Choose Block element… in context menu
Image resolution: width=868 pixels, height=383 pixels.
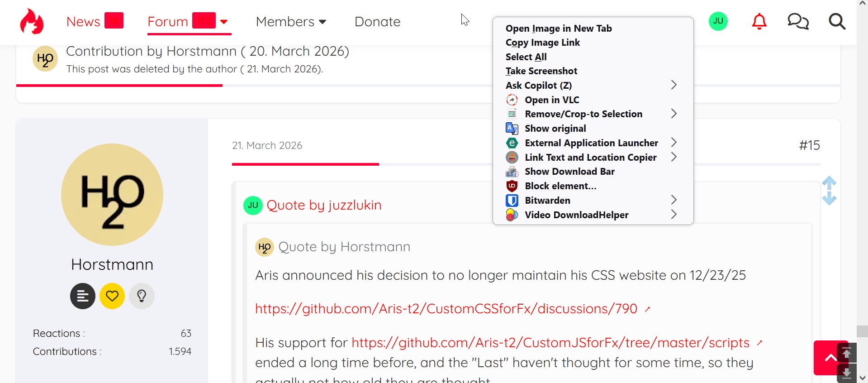pos(560,186)
